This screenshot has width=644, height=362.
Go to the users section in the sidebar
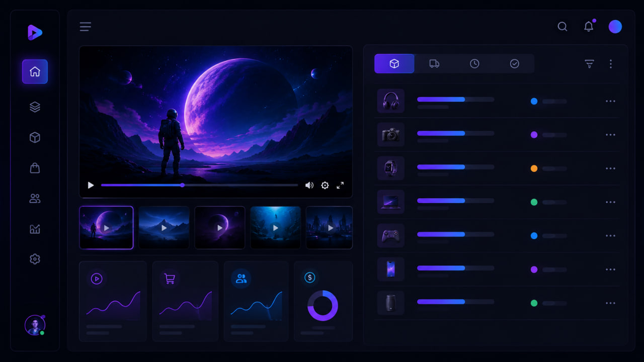point(35,199)
